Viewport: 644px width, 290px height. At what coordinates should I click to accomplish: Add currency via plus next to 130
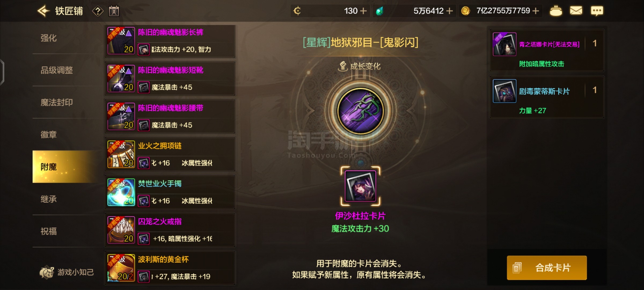(x=363, y=11)
